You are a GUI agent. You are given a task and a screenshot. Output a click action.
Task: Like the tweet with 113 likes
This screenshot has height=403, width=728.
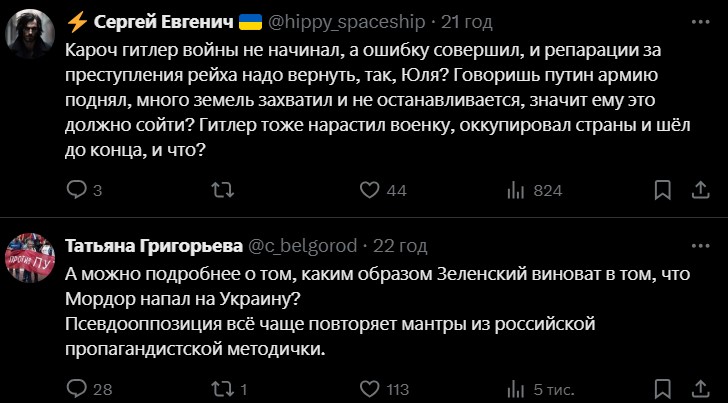coord(369,389)
